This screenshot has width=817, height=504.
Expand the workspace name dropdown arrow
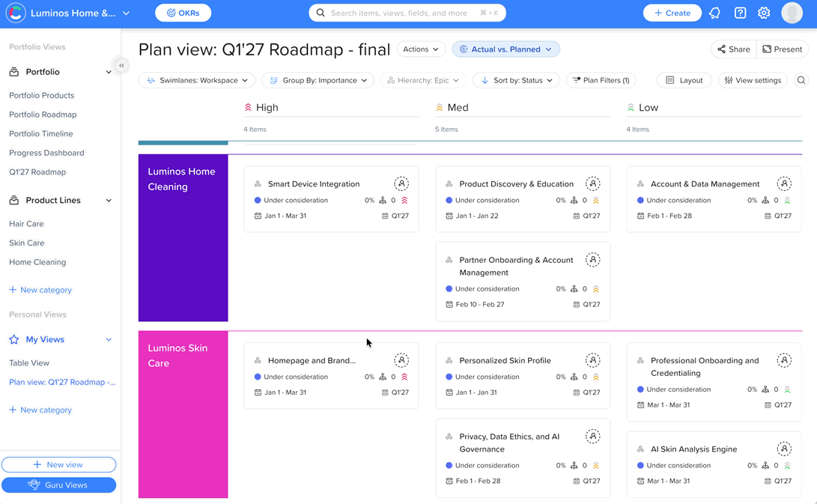[126, 13]
